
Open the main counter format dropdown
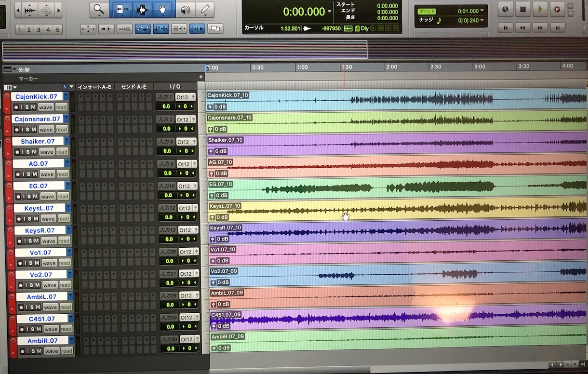tap(330, 12)
